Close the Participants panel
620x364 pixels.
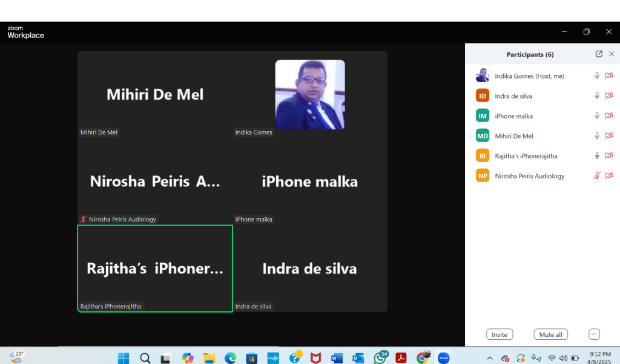(612, 54)
